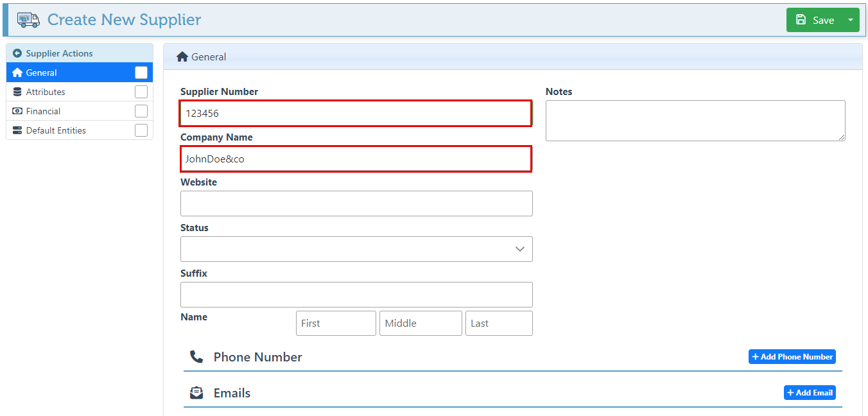Click the server icon next to Default Entities
The height and width of the screenshot is (416, 868).
coord(17,130)
